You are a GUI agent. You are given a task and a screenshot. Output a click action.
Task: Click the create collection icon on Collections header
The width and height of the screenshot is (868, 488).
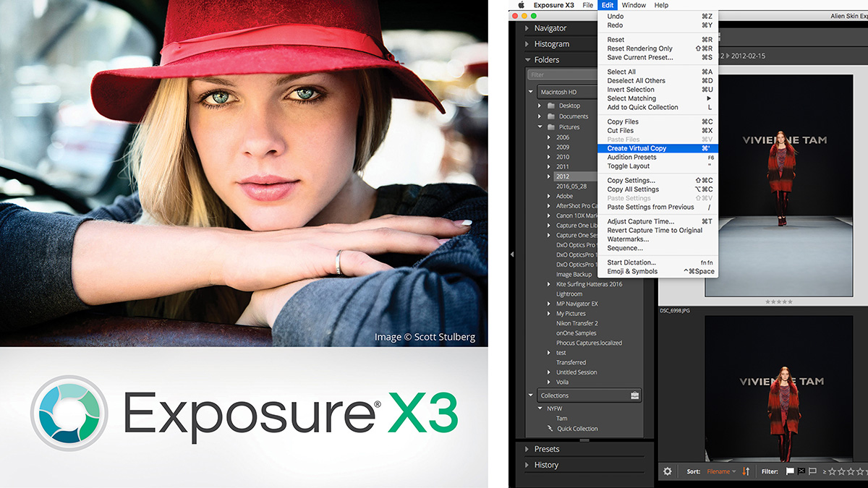(x=634, y=395)
